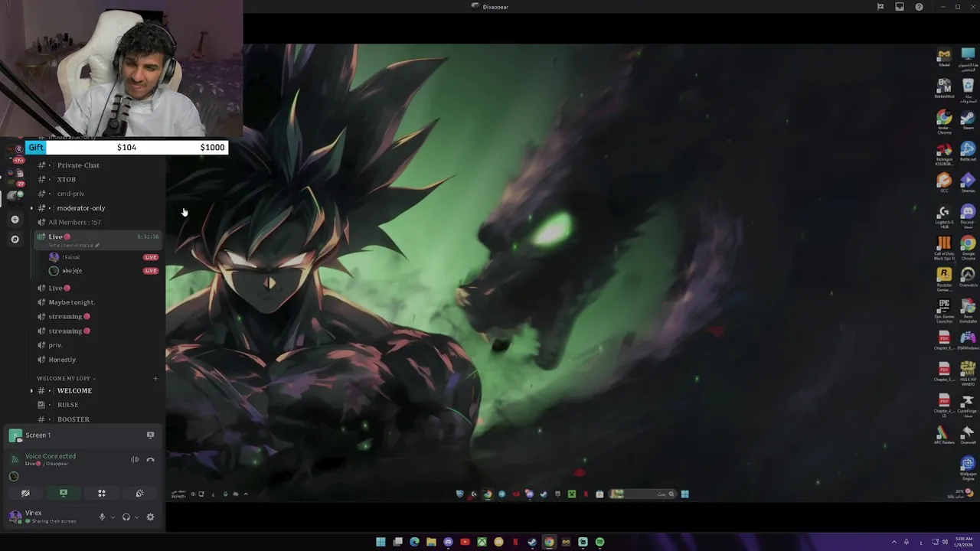Viewport: 980px width, 551px height.
Task: Open the activities button in the voice panel
Action: 102,494
